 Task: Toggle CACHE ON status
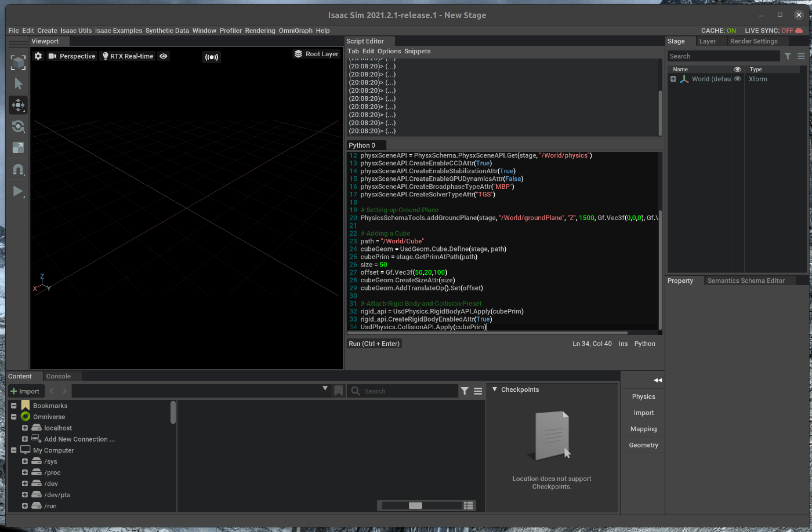tap(719, 31)
